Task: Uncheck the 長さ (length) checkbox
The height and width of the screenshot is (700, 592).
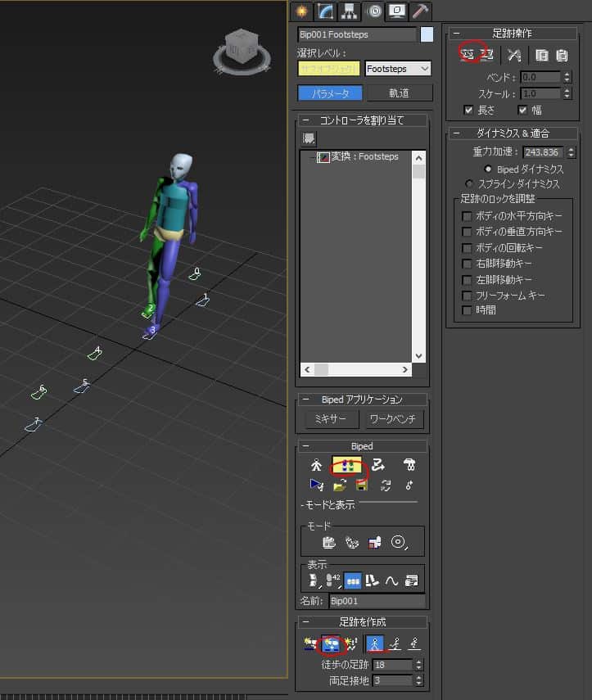Action: tap(468, 110)
